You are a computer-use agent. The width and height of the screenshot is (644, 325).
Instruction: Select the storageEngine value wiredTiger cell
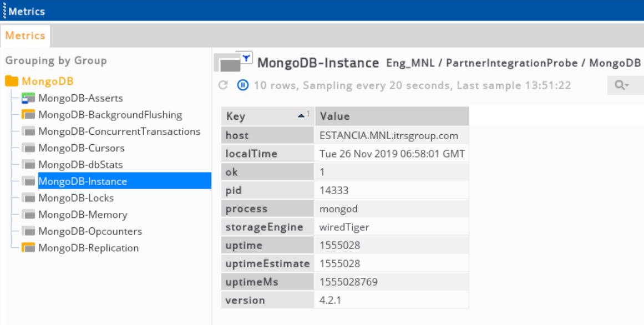tap(344, 227)
